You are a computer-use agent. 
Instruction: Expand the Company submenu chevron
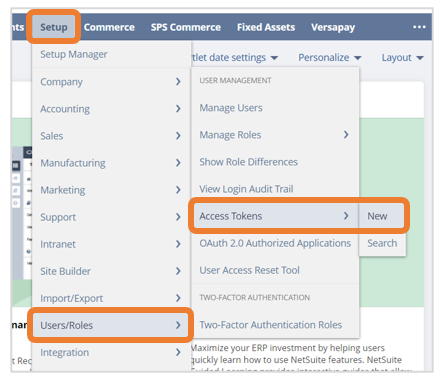[x=178, y=82]
